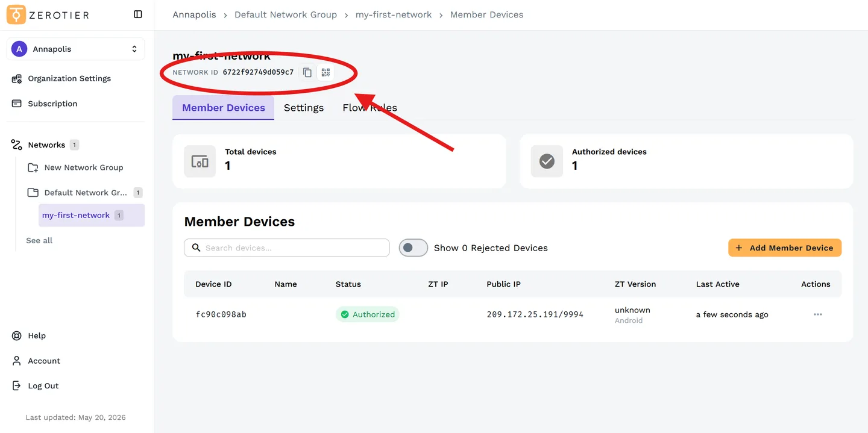Collapse the sidebar with the panel icon

click(138, 14)
